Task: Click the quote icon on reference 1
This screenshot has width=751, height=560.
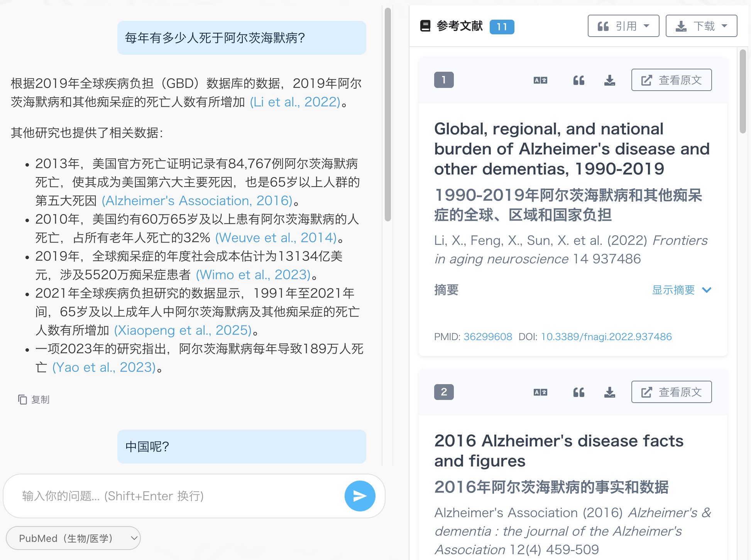Action: 578,80
